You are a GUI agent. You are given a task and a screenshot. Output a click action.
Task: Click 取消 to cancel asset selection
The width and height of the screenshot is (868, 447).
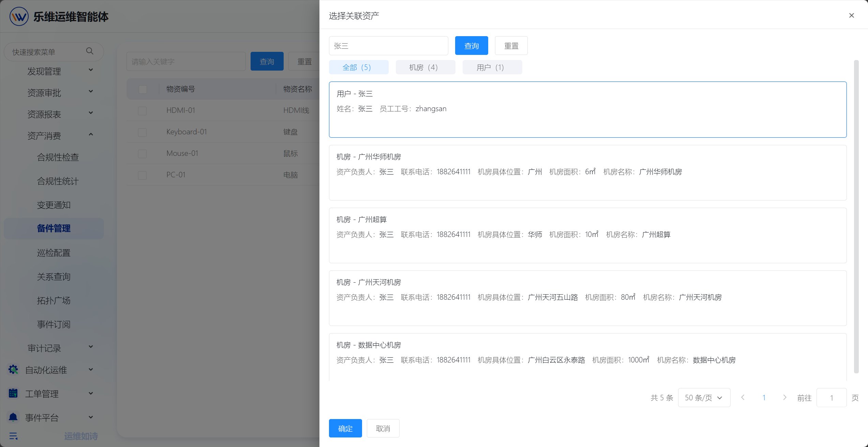pyautogui.click(x=383, y=428)
